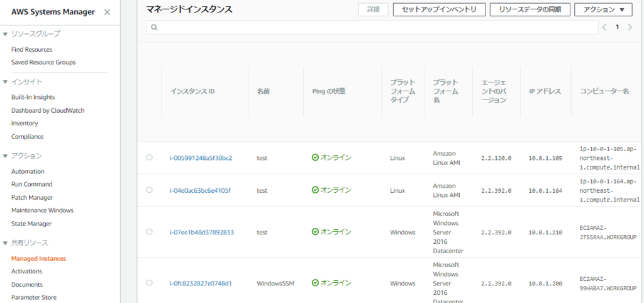Open Dashboard by CloudWatch
The width and height of the screenshot is (644, 303).
click(48, 110)
